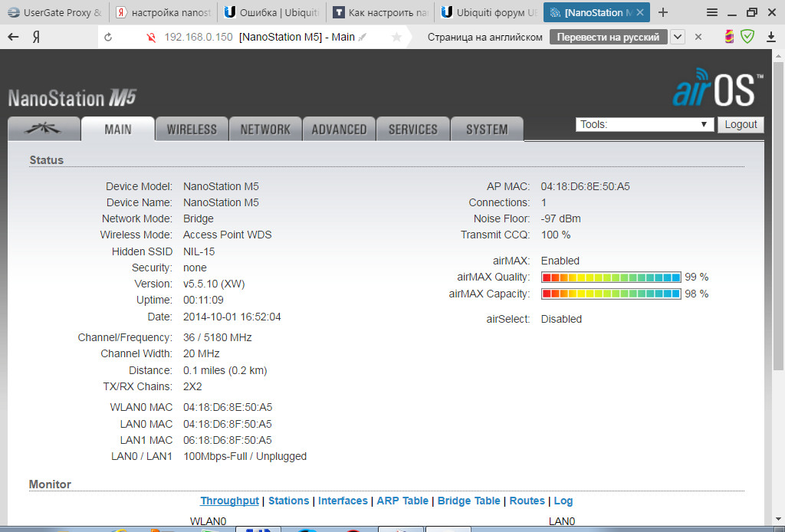Open the Routes link
The height and width of the screenshot is (532, 785).
click(527, 501)
